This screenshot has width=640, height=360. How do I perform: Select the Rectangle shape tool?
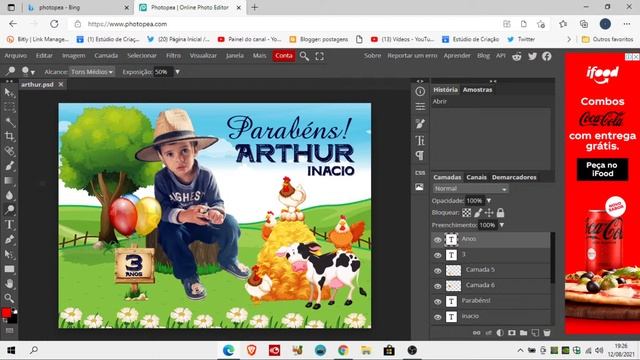[9, 269]
